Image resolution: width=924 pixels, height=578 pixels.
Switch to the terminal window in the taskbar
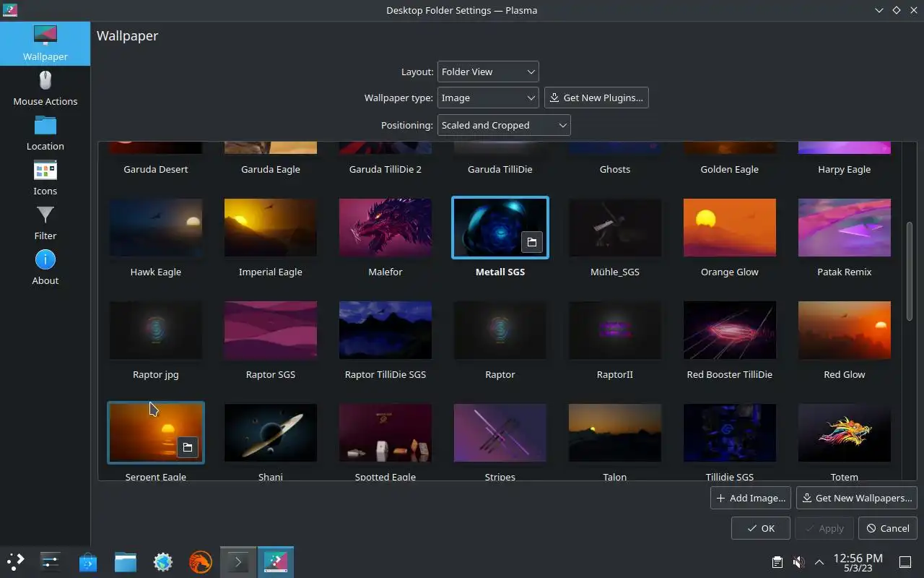pos(238,561)
